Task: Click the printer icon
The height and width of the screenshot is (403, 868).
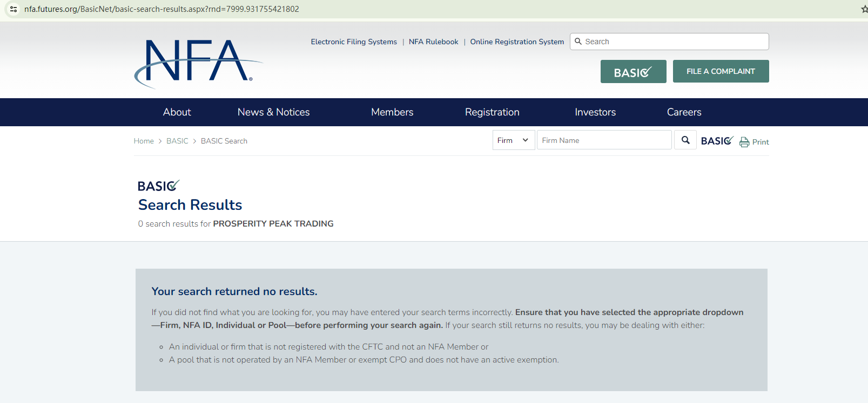Action: click(744, 142)
